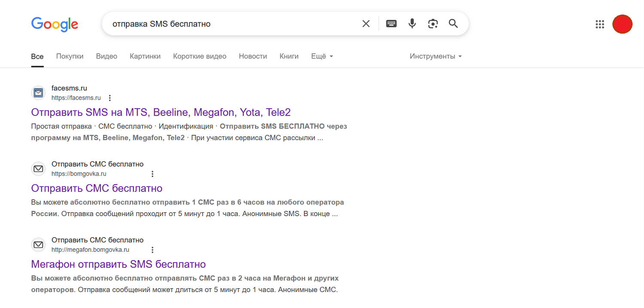Click snippet text Простая отправка
The width and height of the screenshot is (644, 308).
[x=61, y=126]
